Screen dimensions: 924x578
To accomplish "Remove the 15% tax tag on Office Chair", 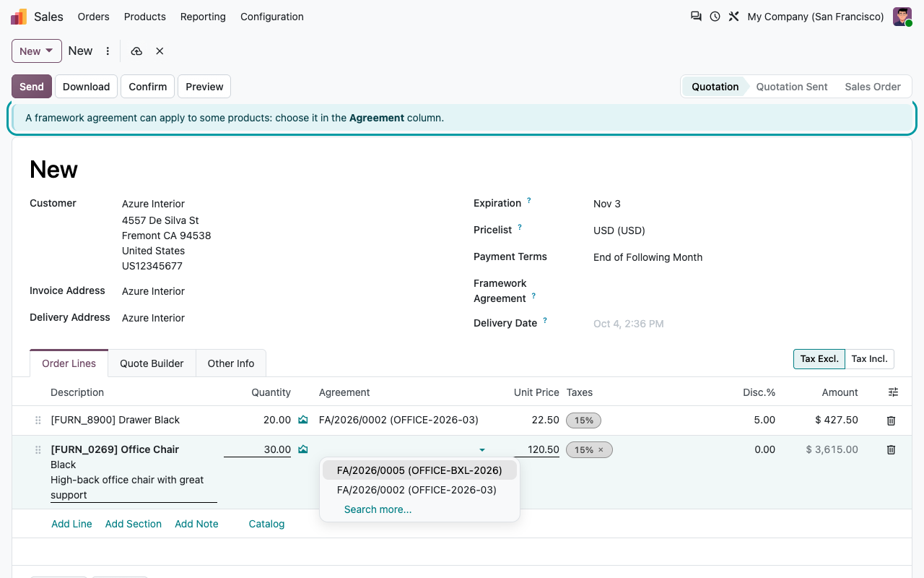I will [x=601, y=450].
